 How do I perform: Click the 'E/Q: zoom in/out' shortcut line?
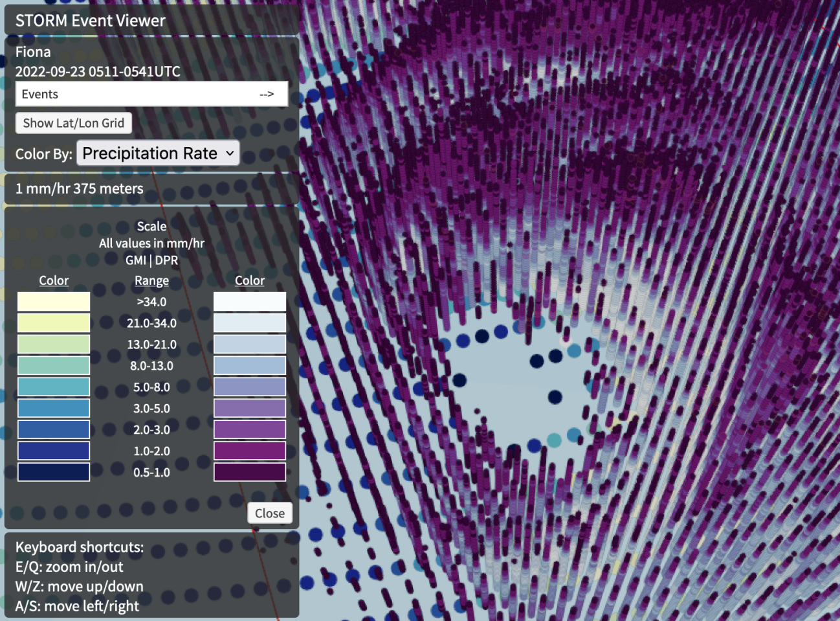69,567
